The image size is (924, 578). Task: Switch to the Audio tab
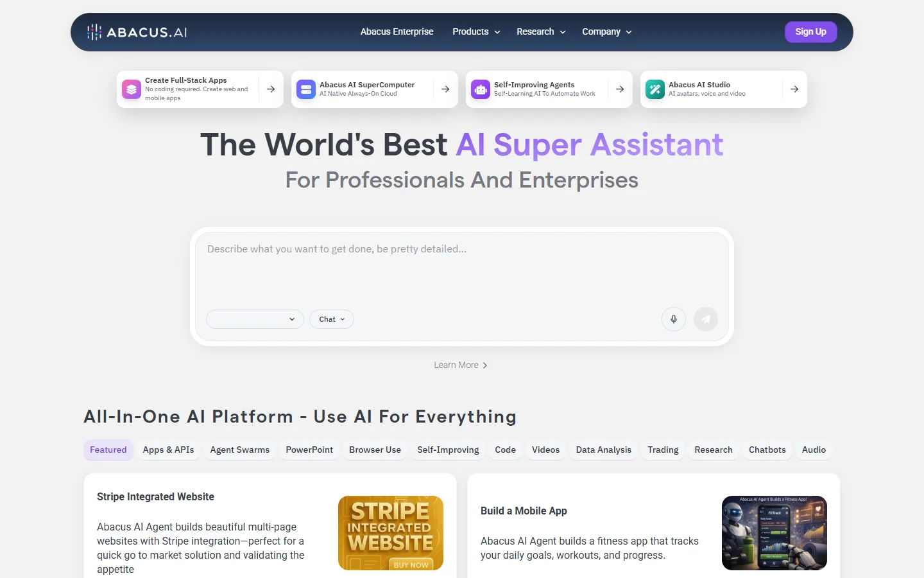[x=814, y=450]
